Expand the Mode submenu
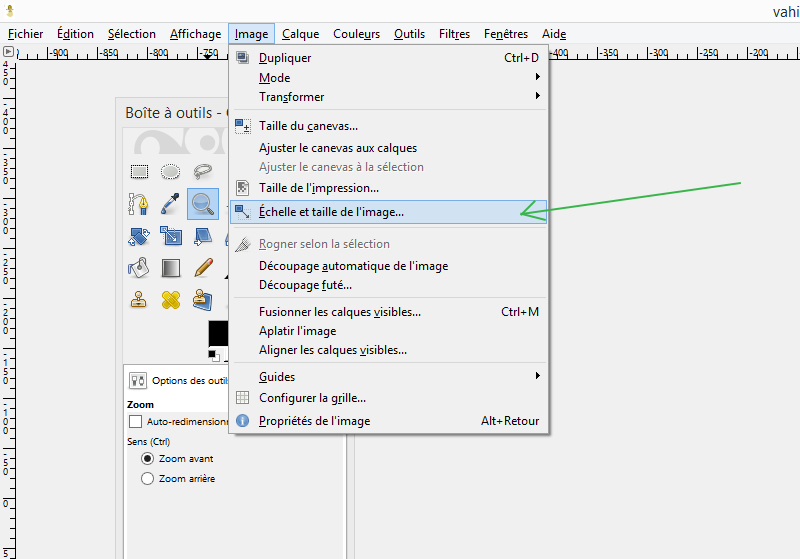 tap(389, 78)
